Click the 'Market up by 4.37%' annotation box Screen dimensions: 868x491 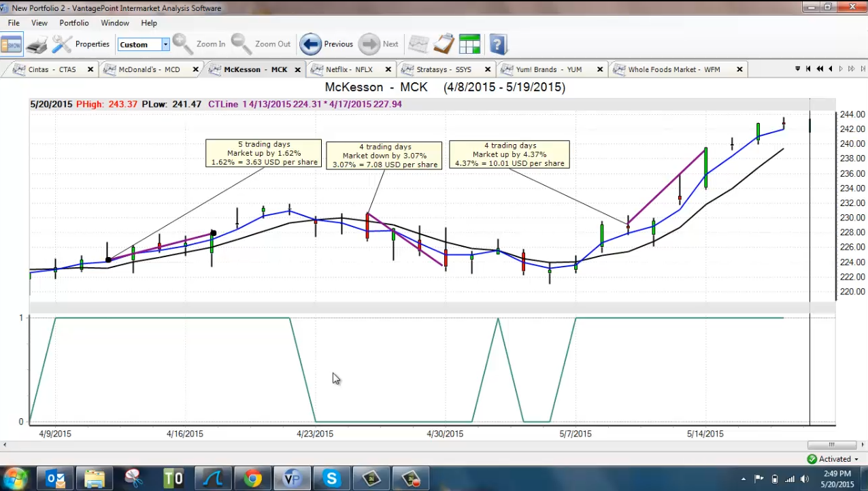point(510,154)
